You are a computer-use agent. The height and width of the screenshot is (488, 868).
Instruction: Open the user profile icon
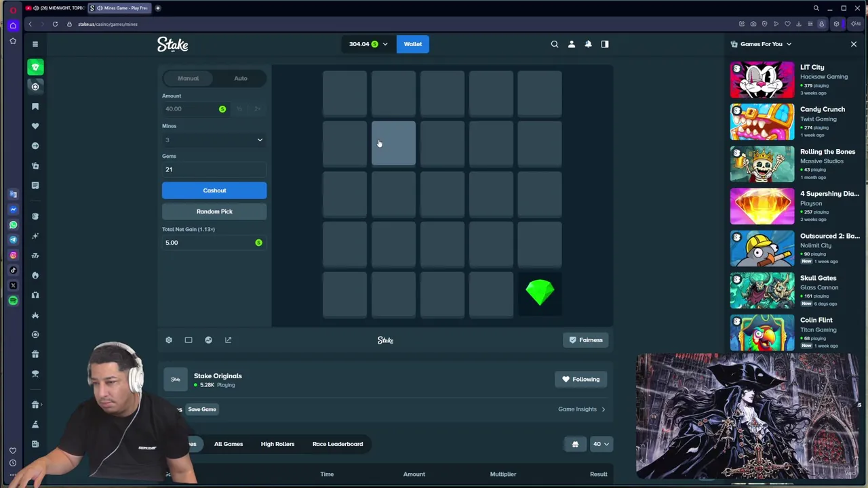(572, 44)
